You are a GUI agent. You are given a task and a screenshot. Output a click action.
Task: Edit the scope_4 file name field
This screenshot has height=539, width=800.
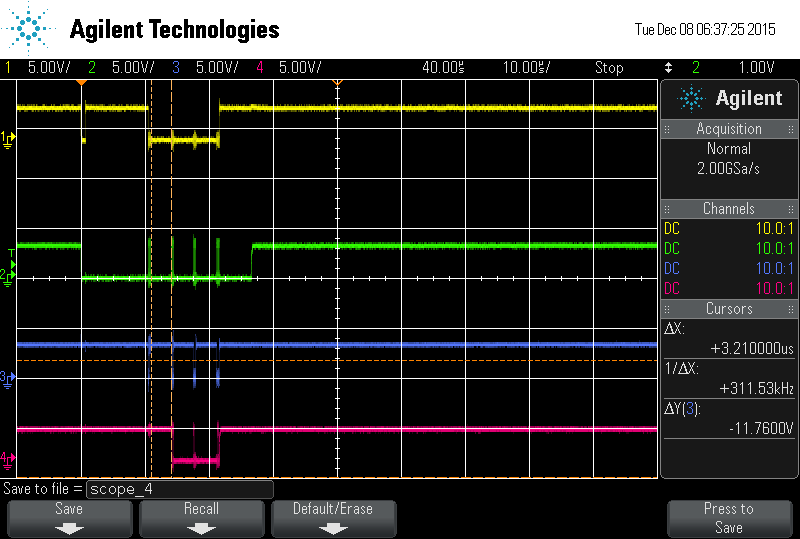180,489
